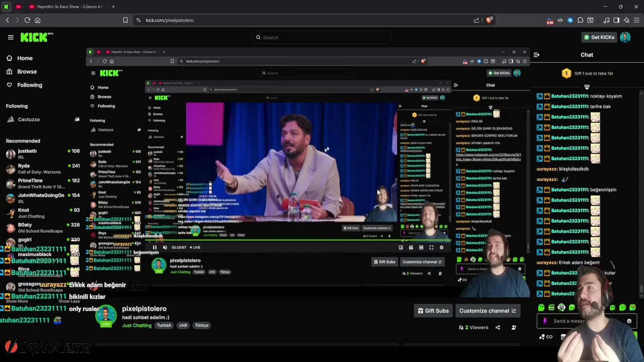Screen dimensions: 644x362
Task: Go back with the browser back arrow
Action: point(7,20)
